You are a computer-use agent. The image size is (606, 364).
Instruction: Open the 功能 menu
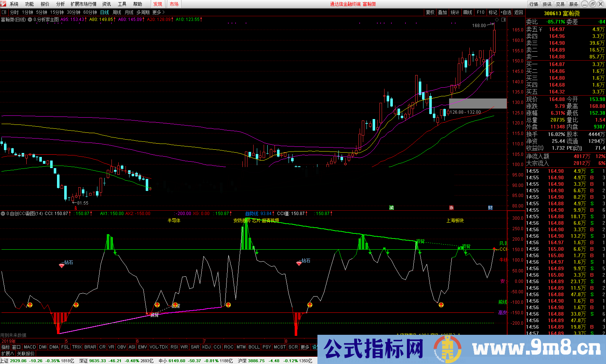pyautogui.click(x=30, y=4)
